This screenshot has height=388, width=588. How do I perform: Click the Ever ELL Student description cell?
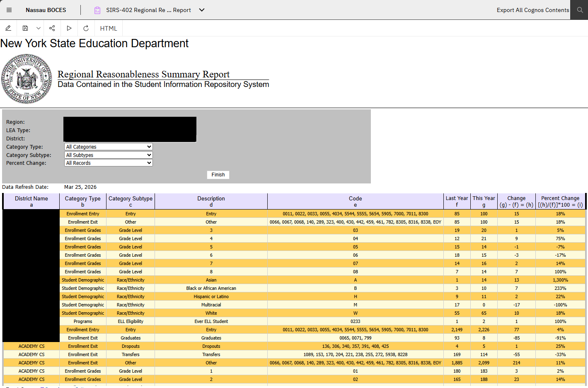(211, 321)
